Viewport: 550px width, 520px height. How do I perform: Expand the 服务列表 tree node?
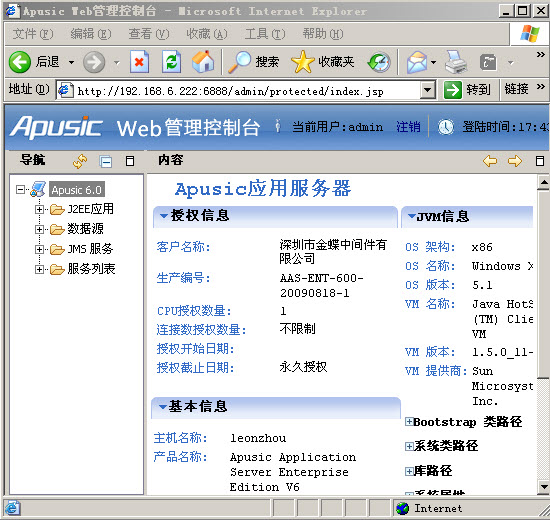point(39,269)
